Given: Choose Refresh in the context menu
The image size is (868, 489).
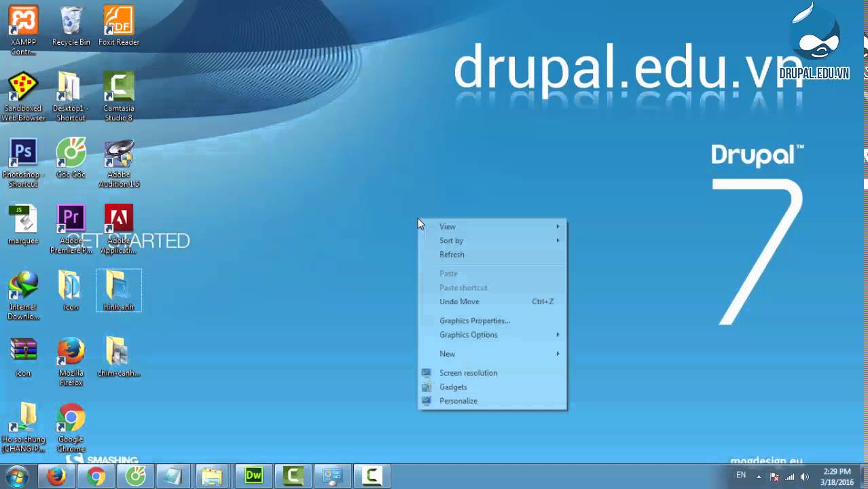Looking at the screenshot, I should (x=492, y=255).
